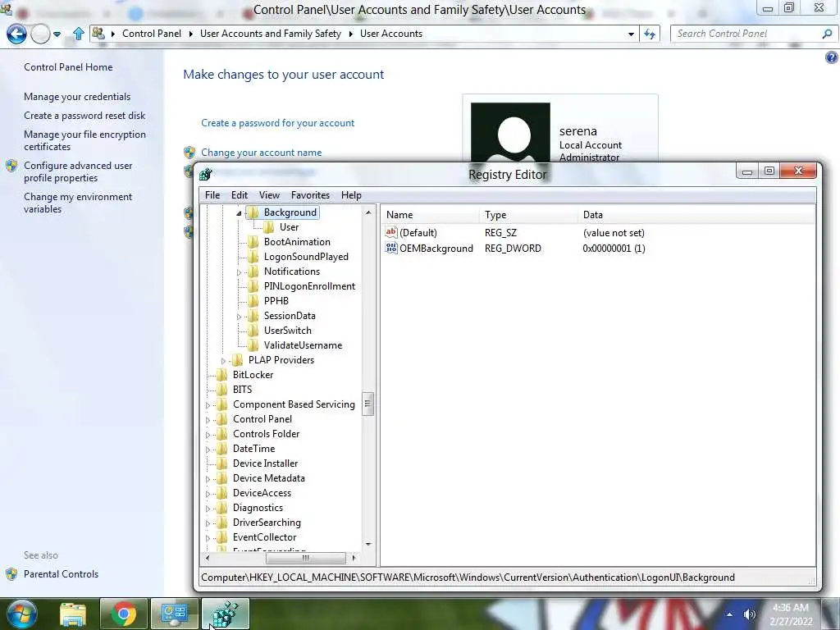Select the User subkey folder icon
Viewport: 840px width, 630px height.
pos(268,227)
